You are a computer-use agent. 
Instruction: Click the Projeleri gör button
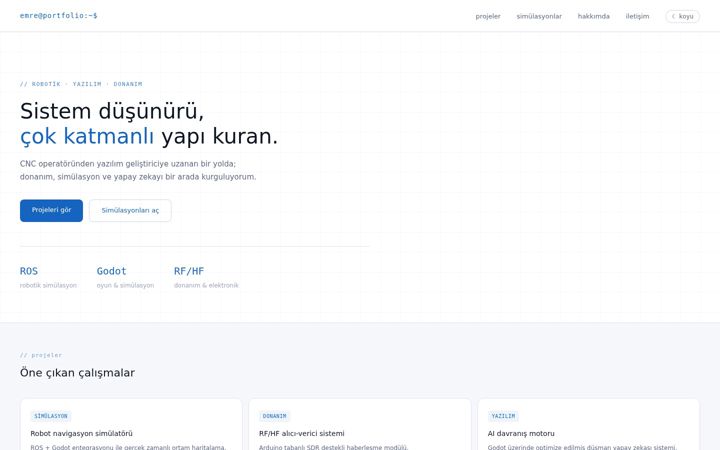coord(51,210)
